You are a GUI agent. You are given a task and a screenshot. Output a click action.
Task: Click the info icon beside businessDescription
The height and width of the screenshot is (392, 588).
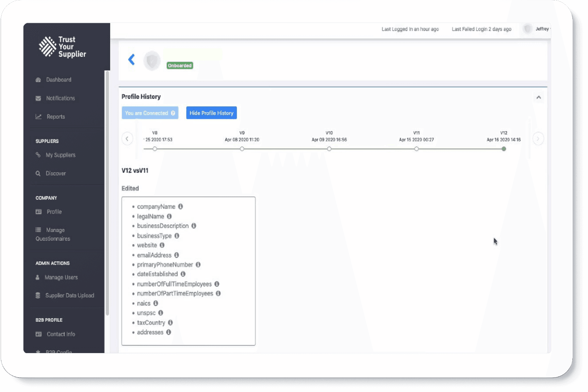[x=194, y=226]
